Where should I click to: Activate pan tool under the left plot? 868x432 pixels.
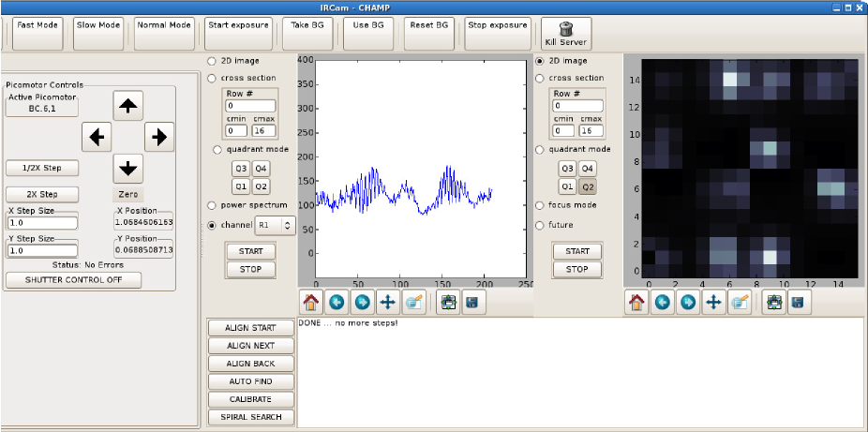[387, 303]
